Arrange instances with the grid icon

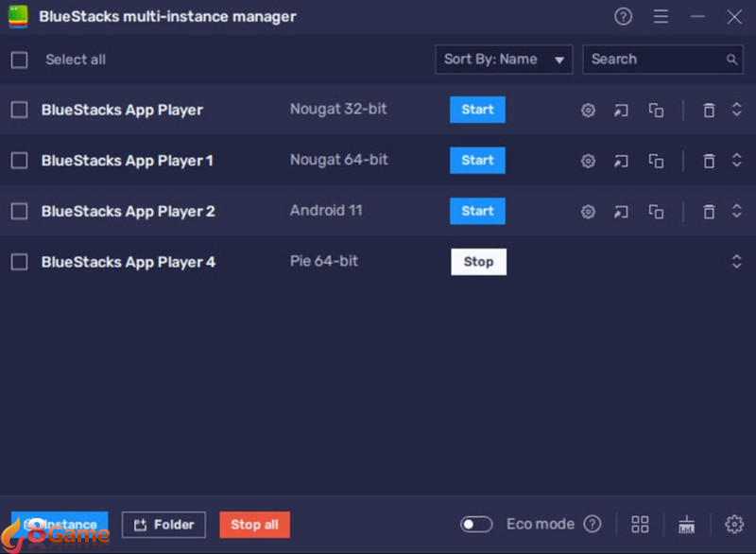[x=641, y=524]
